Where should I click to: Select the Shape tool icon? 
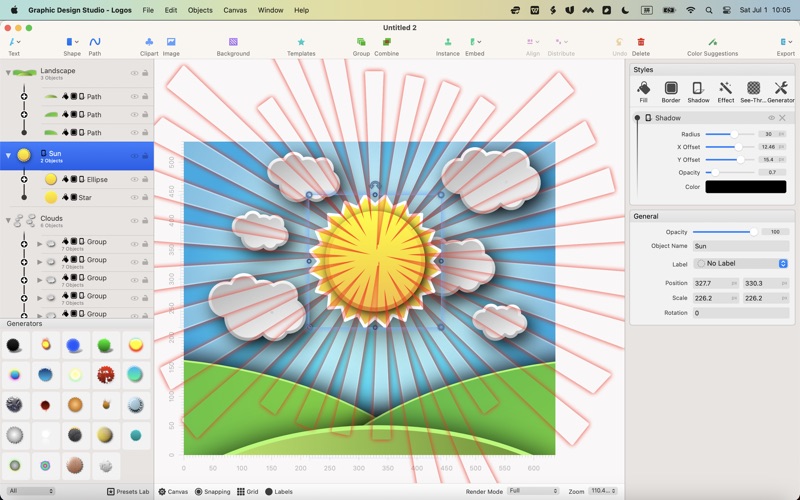(x=69, y=42)
